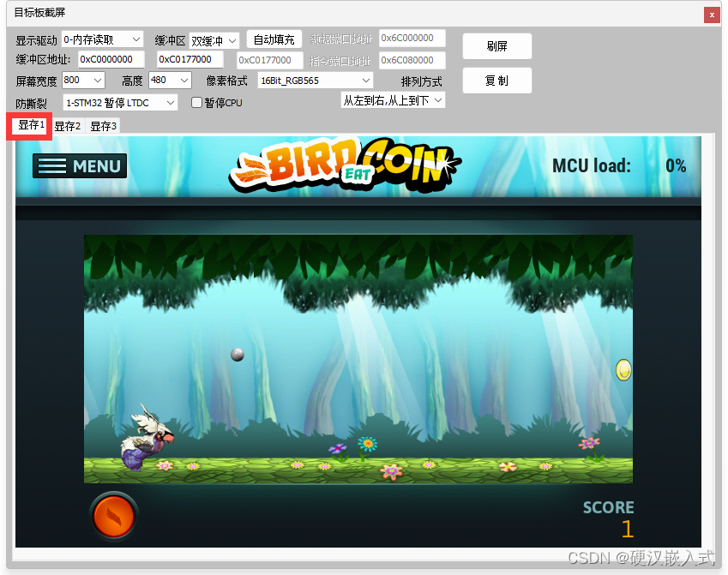This screenshot has height=575, width=728.
Task: Click the 0x6C000000 data port address field
Action: tap(412, 38)
